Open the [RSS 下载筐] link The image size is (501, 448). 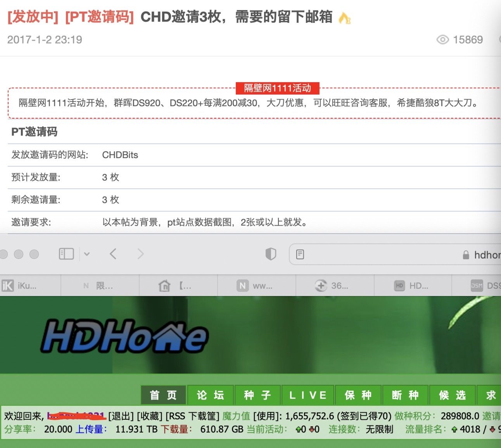coord(192,416)
